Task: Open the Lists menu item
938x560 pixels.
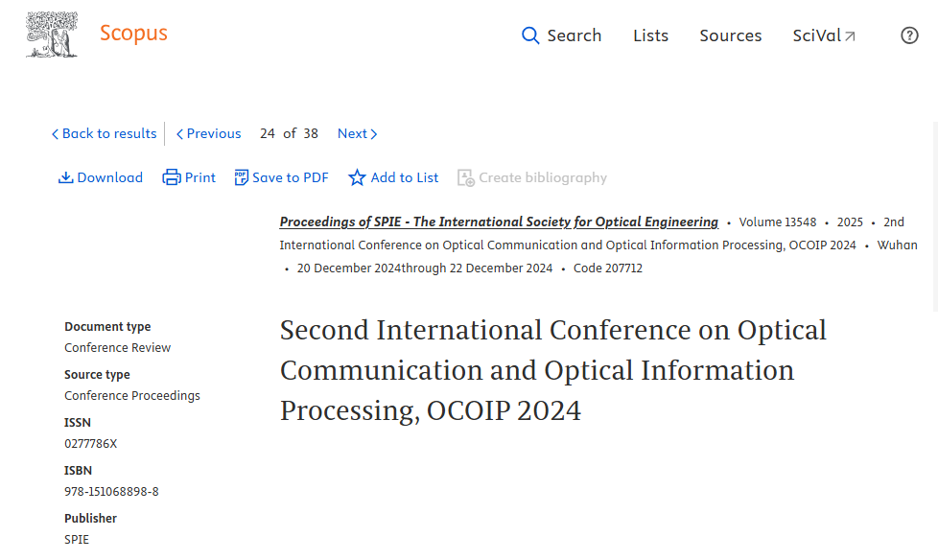Action: tap(650, 35)
